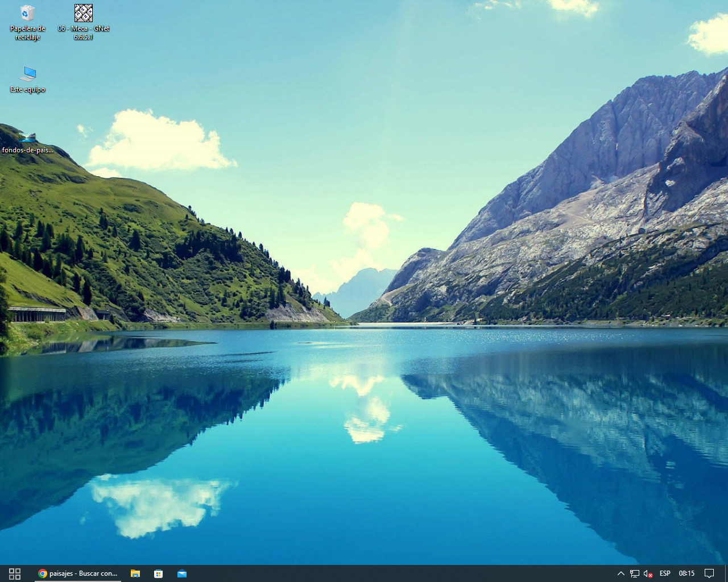The width and height of the screenshot is (728, 582).
Task: Open the network status tray icon
Action: 635,573
